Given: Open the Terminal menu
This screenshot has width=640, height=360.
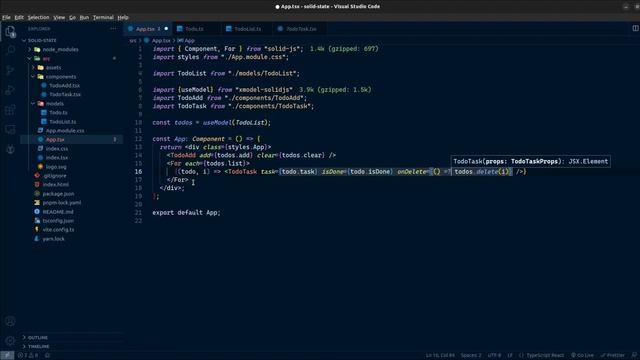Looking at the screenshot, I should (103, 18).
